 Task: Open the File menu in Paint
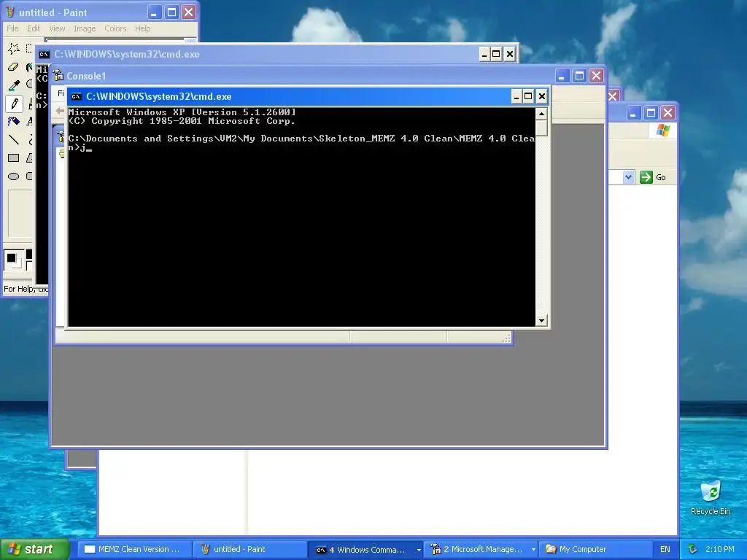pyautogui.click(x=12, y=28)
